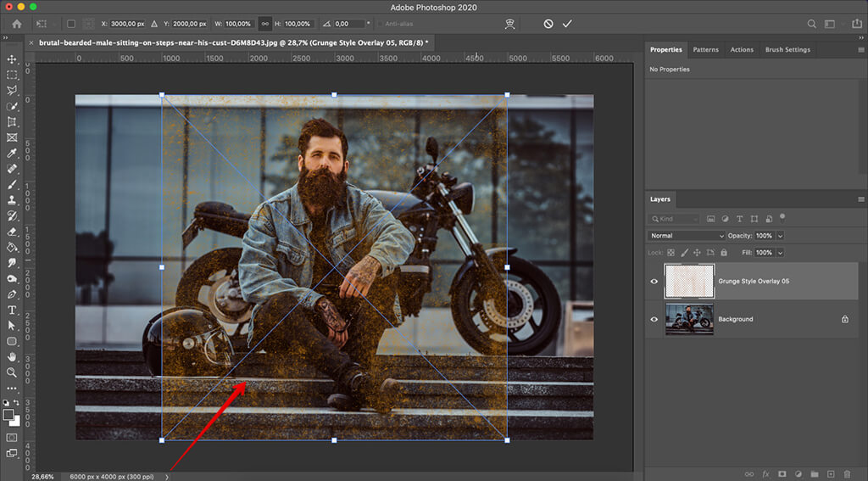
Task: Select the Eraser tool
Action: click(x=12, y=232)
